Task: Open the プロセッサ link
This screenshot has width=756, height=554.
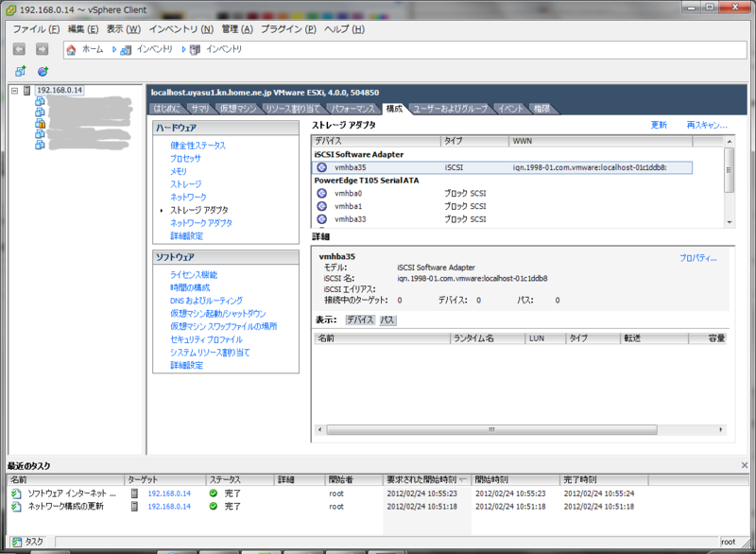Action: [185, 158]
